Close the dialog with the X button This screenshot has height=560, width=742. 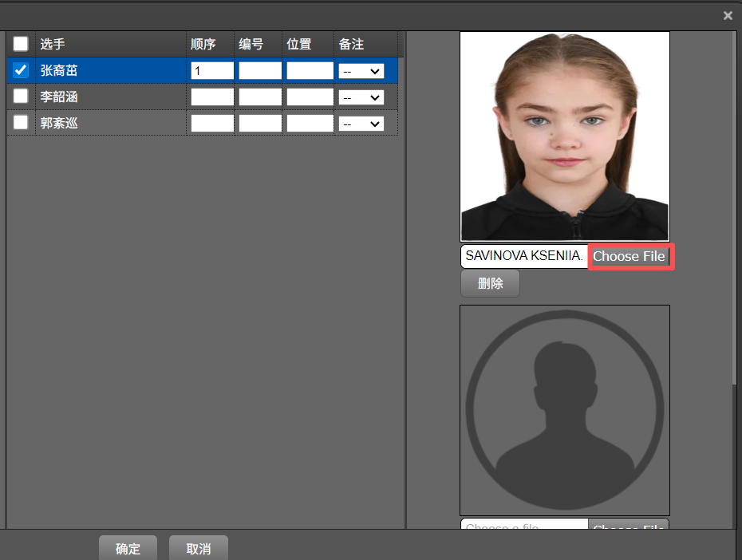727,15
